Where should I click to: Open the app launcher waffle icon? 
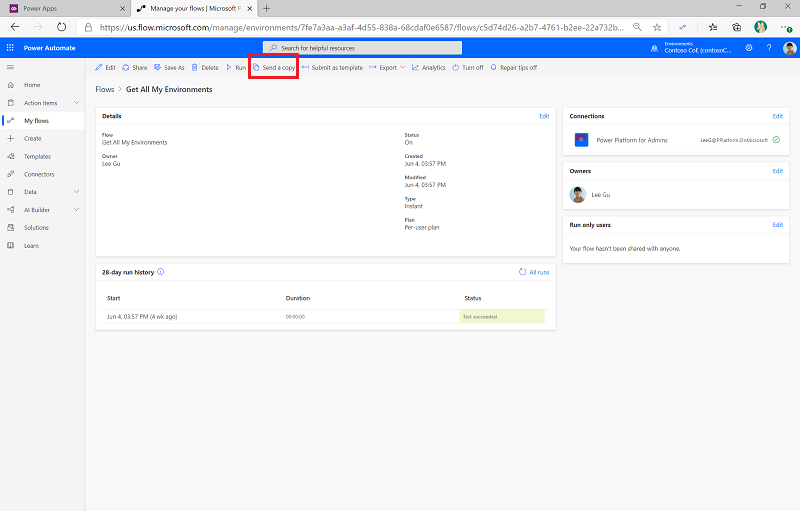click(10, 48)
